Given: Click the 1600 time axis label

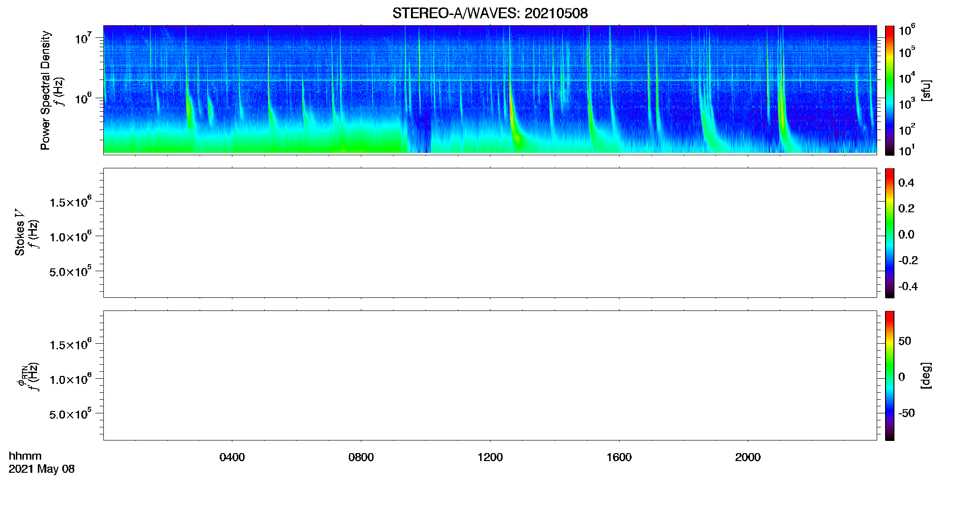Looking at the screenshot, I should [619, 457].
